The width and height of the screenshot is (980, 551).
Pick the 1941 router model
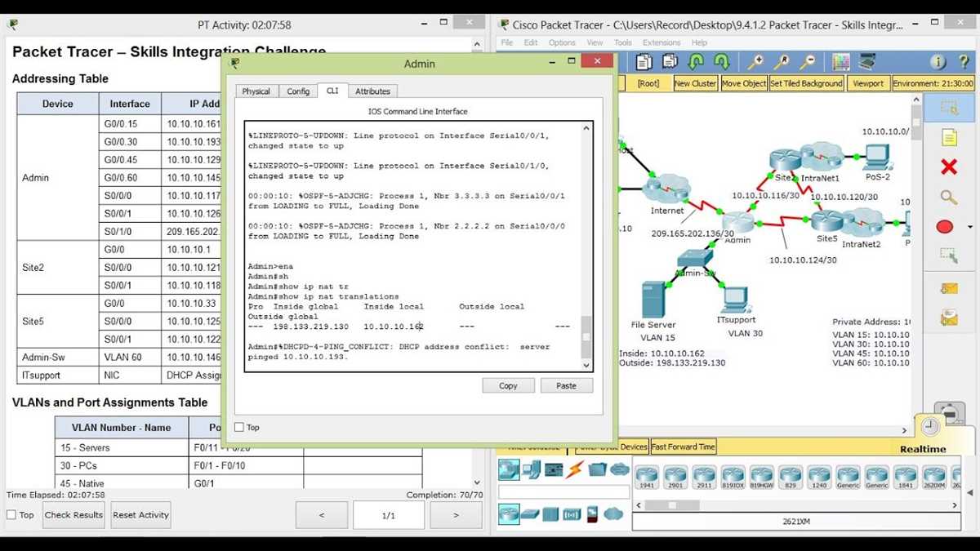coord(647,476)
